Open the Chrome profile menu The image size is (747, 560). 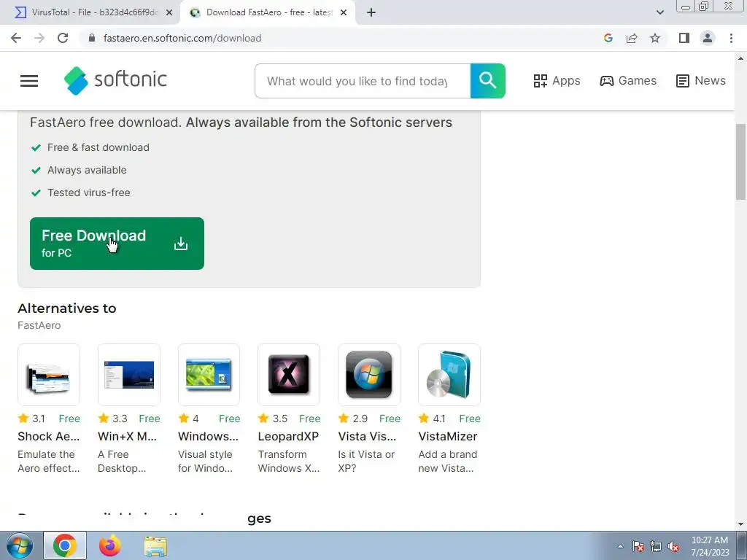coord(708,38)
